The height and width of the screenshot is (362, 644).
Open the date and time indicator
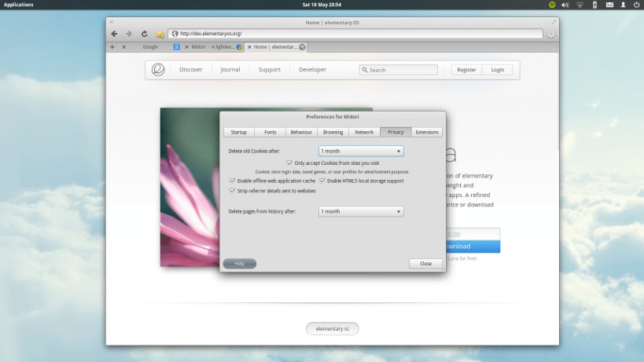322,5
